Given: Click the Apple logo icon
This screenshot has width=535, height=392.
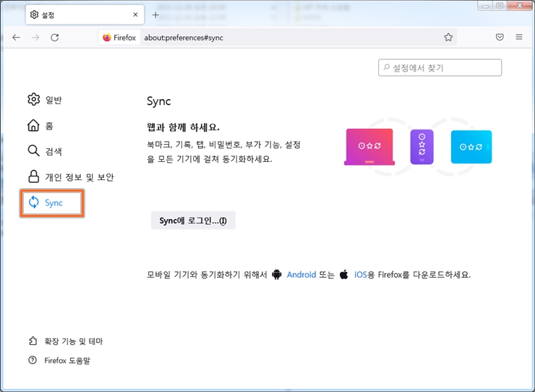Looking at the screenshot, I should pos(344,274).
